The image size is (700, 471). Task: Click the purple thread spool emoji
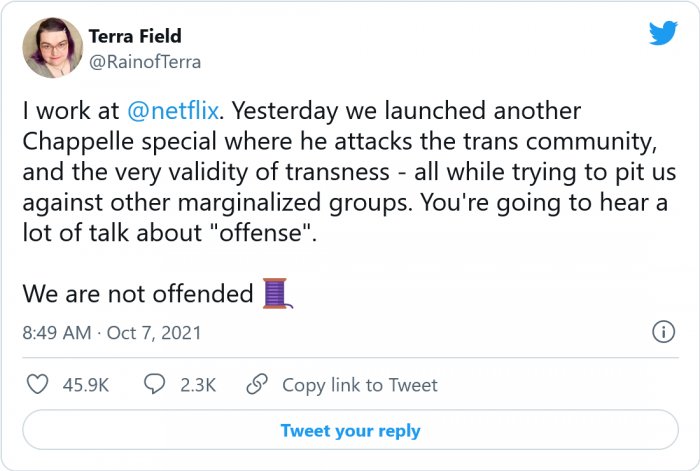(x=276, y=293)
